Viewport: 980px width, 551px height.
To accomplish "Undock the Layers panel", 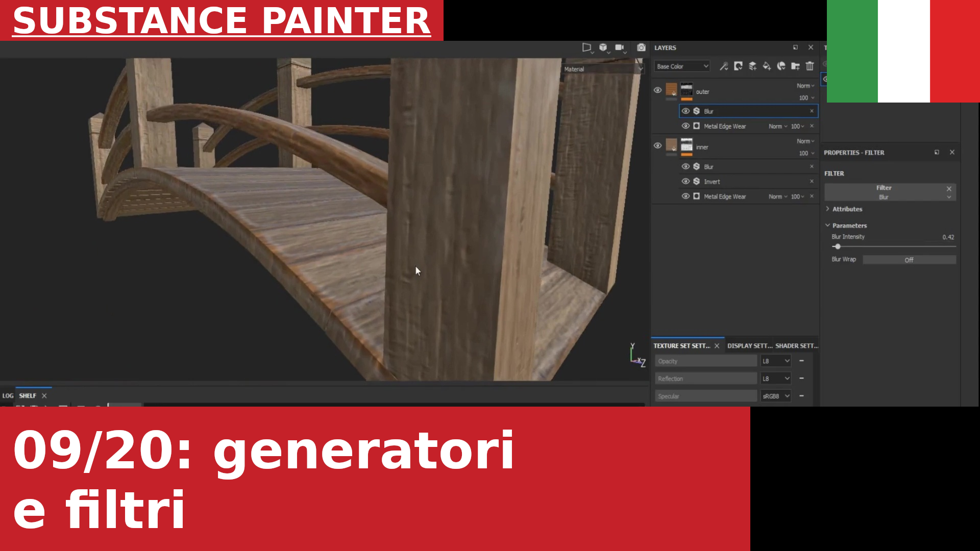I will (795, 47).
